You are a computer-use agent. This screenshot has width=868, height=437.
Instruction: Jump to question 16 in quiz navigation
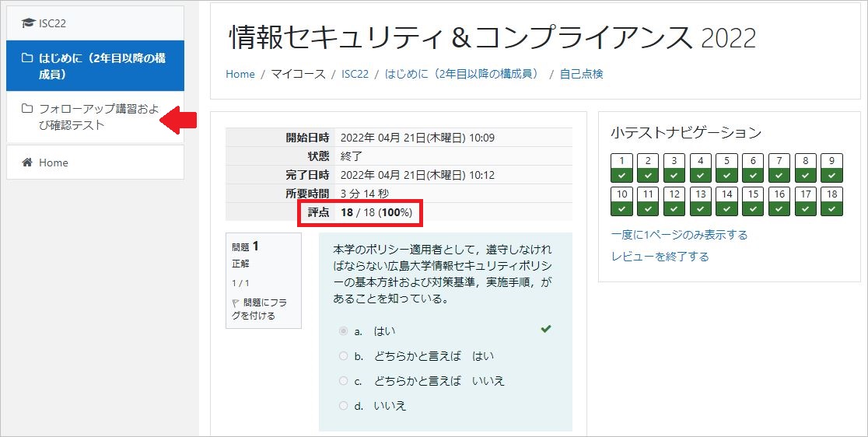click(779, 201)
